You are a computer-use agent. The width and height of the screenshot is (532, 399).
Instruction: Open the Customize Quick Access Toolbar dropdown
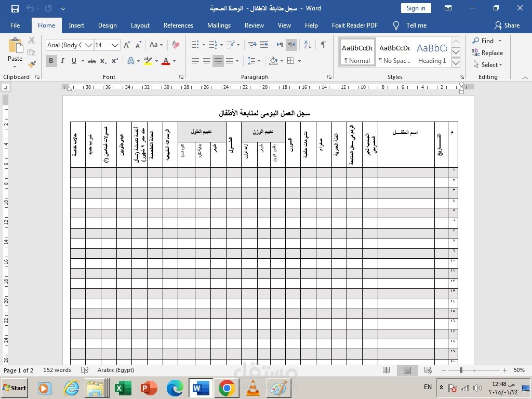point(63,8)
